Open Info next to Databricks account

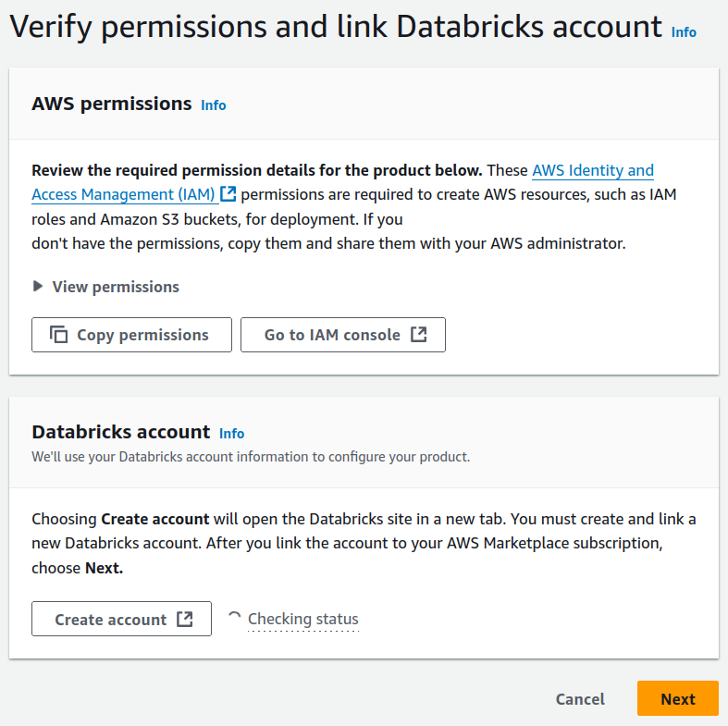pos(232,434)
